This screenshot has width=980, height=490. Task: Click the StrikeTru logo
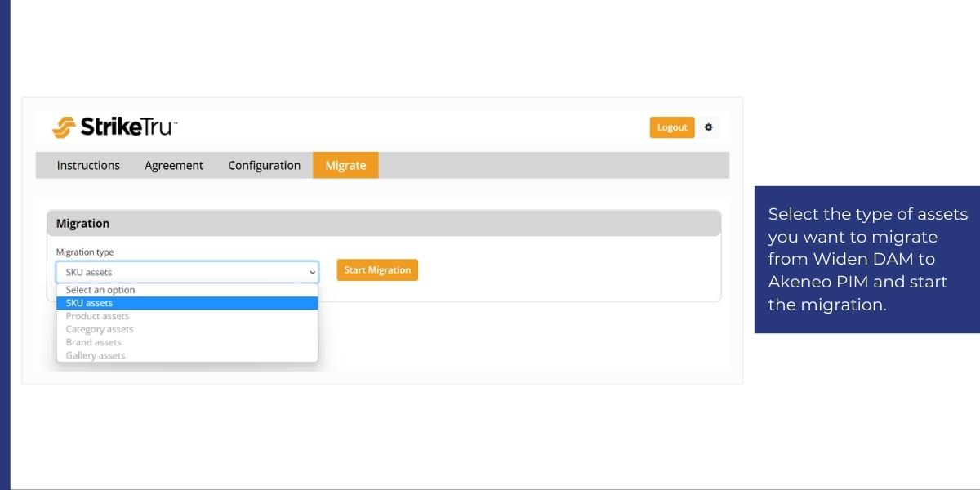114,127
